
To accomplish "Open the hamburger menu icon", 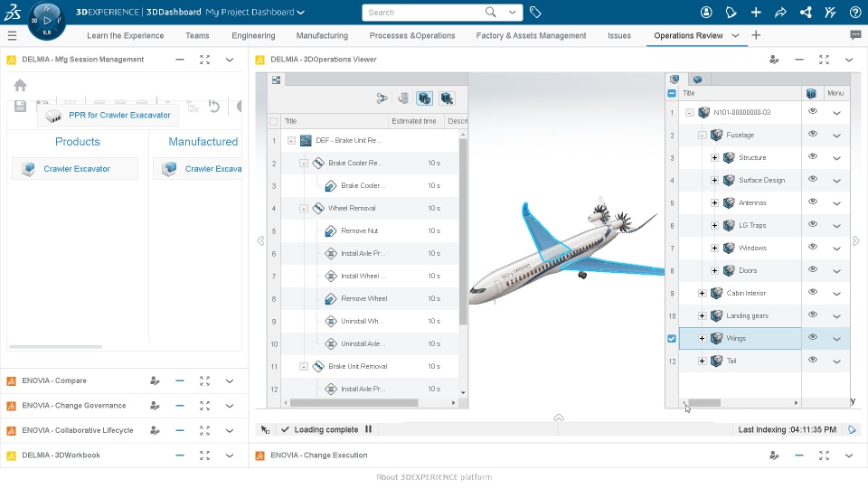I will click(12, 36).
